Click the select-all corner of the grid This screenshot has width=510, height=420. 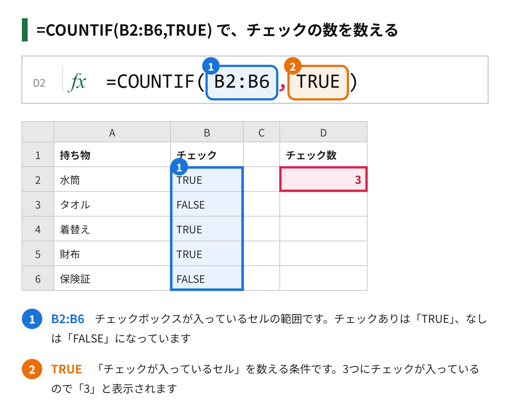click(38, 132)
